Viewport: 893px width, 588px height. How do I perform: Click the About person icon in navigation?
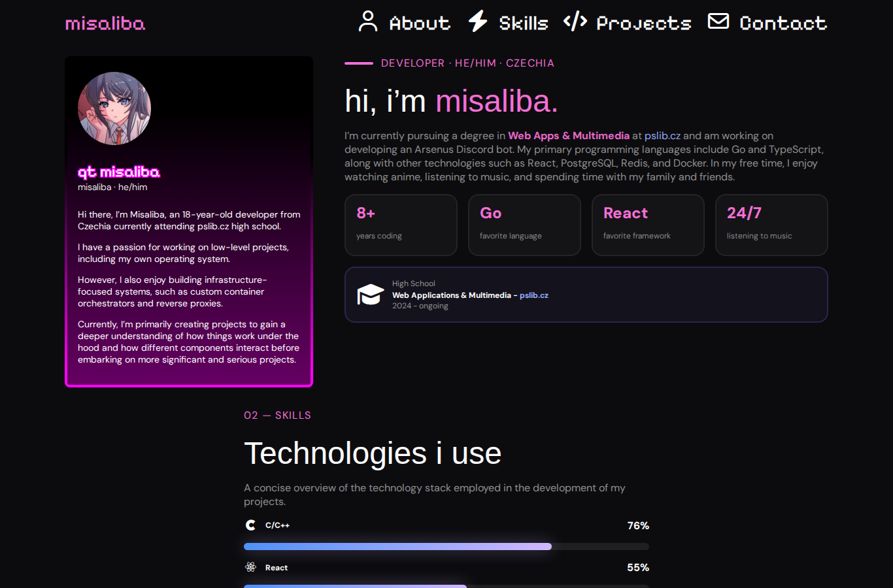coord(368,22)
